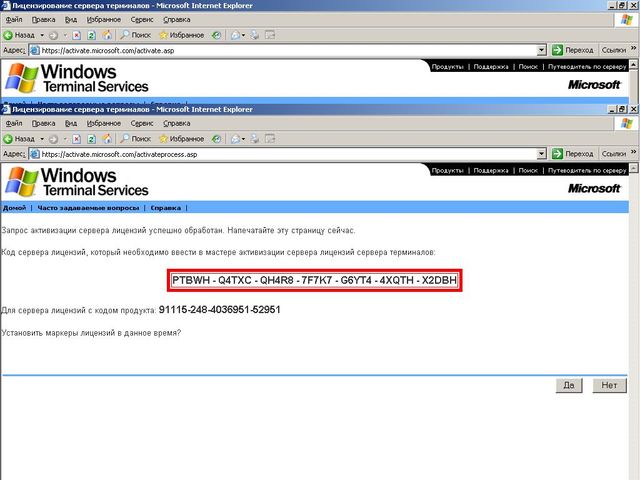Click product ID 91115-248-4036951-52951
The image size is (640, 480).
tap(220, 310)
